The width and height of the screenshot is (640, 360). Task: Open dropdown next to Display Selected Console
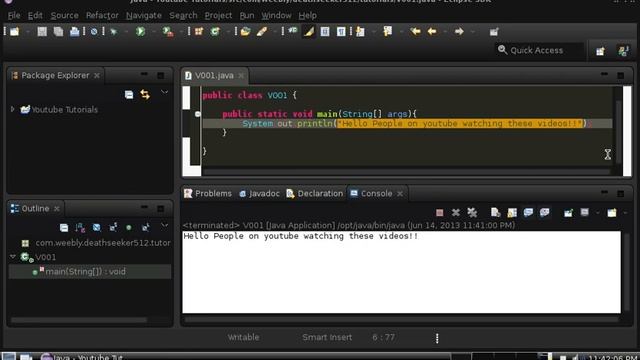pos(598,213)
